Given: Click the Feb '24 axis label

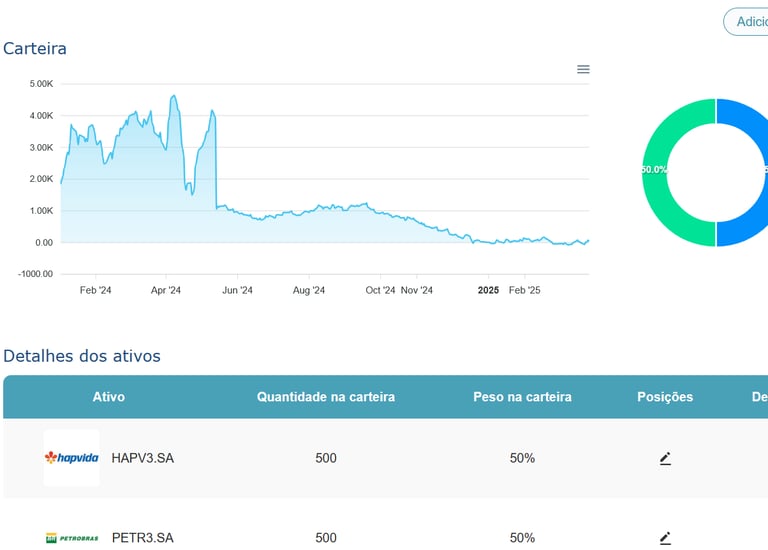Looking at the screenshot, I should 96,290.
